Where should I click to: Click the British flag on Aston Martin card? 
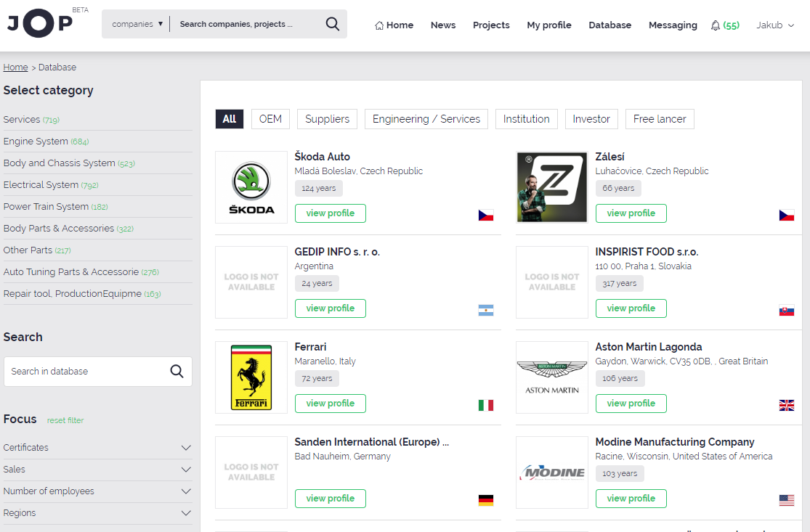click(786, 405)
